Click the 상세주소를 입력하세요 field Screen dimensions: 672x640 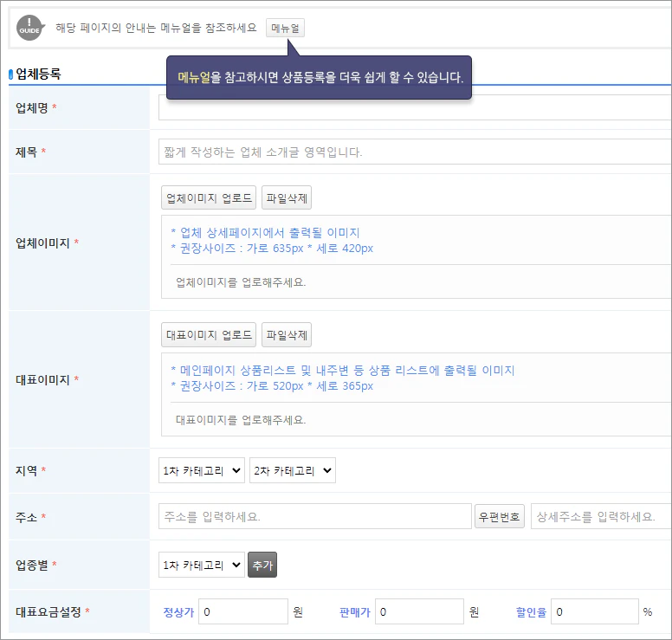pos(601,516)
